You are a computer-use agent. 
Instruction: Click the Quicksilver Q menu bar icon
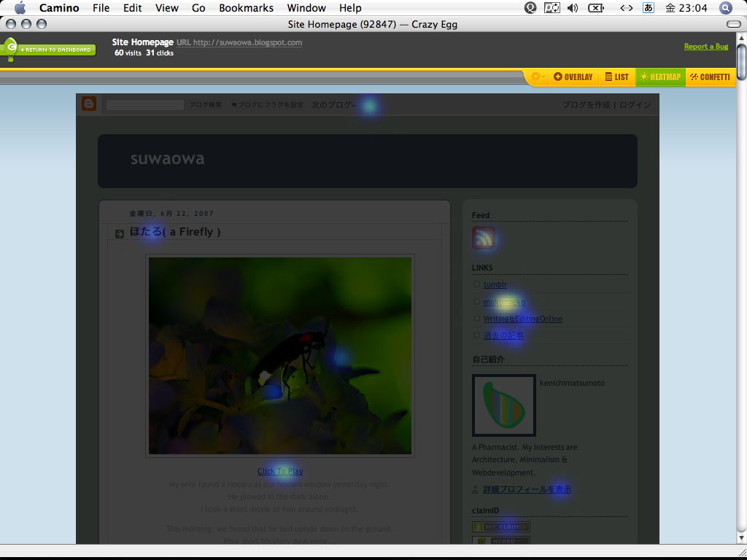click(530, 7)
